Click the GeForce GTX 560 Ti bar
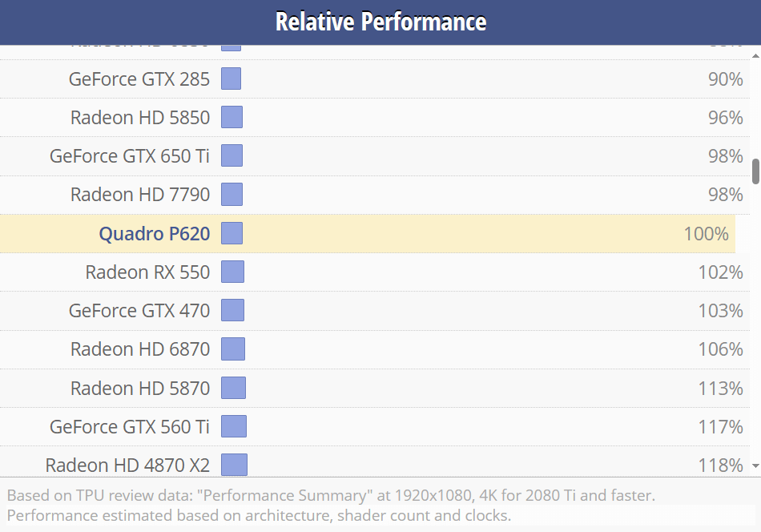 pyautogui.click(x=234, y=427)
